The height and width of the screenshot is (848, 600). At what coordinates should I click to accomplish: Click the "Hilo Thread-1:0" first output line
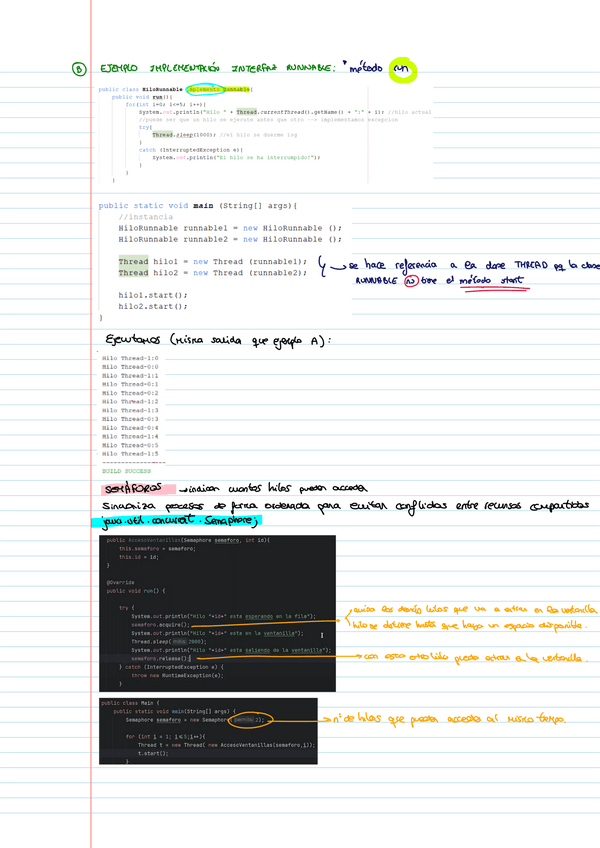(x=130, y=359)
